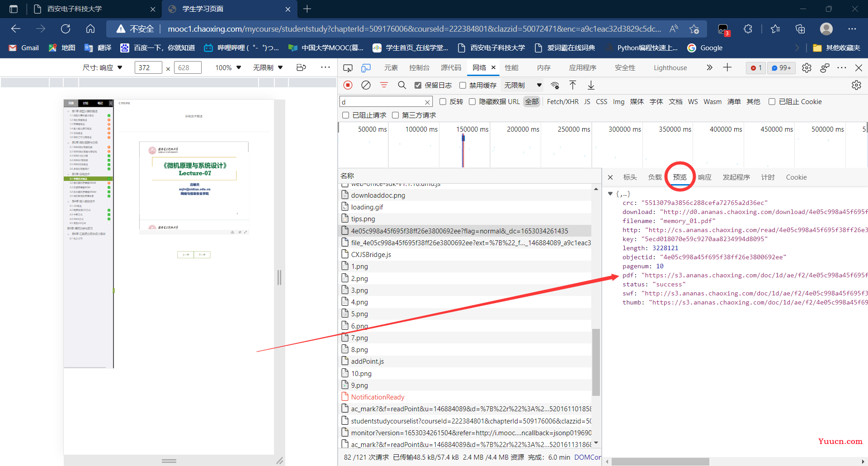Toggle the 保留日志 checkbox
The image size is (868, 466).
pyautogui.click(x=418, y=85)
